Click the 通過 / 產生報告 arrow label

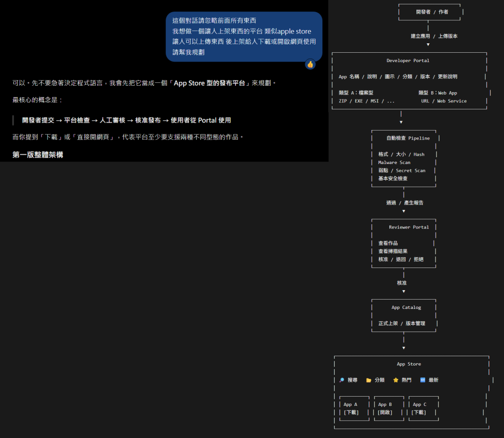pos(405,203)
